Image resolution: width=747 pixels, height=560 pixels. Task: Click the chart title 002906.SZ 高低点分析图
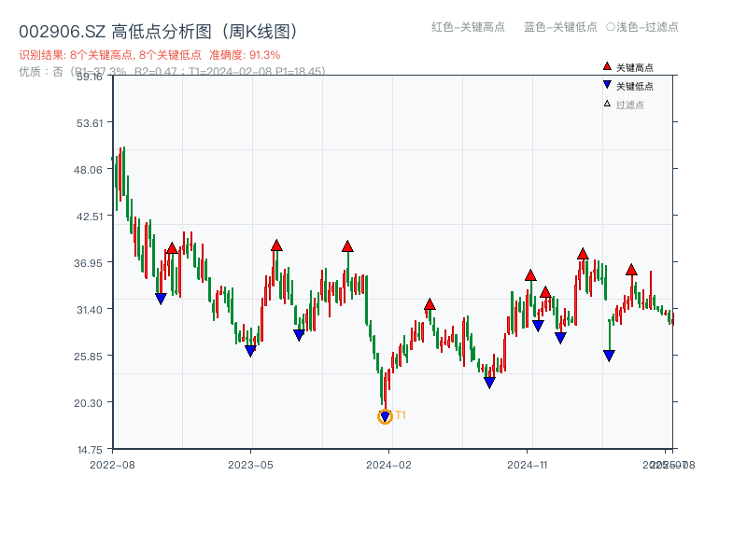coord(160,32)
